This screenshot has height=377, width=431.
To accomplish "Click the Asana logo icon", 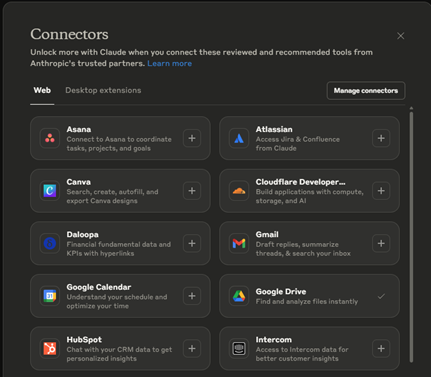I will [50, 138].
